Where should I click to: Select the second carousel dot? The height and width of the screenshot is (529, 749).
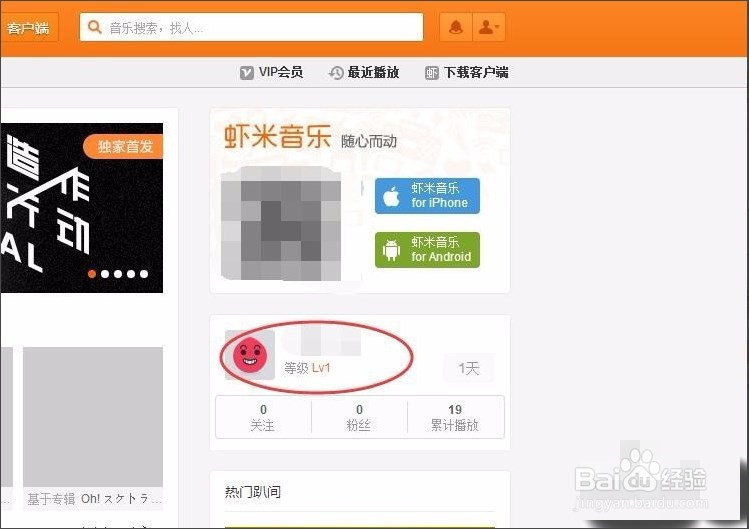click(105, 274)
